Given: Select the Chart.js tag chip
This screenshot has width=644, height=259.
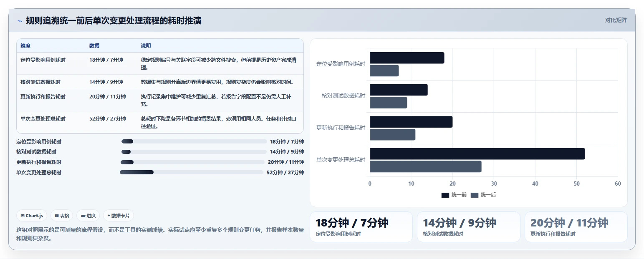Looking at the screenshot, I should [32, 216].
